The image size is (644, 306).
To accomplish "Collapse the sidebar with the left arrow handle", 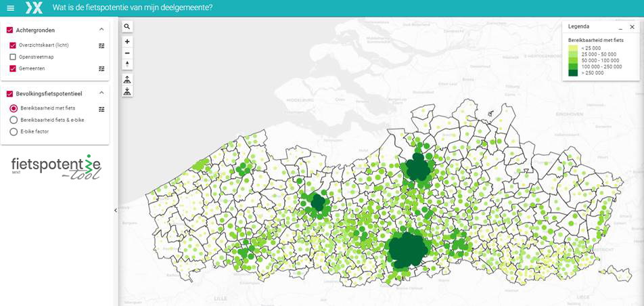I will click(116, 210).
